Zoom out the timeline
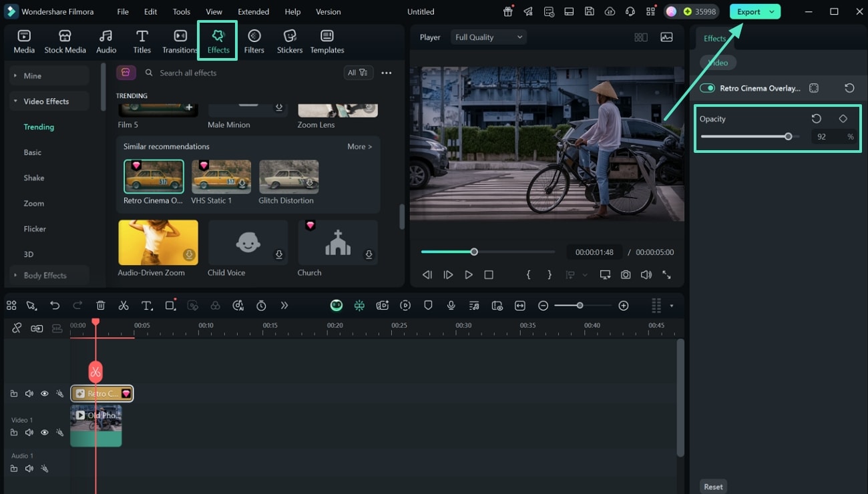Screen dimensions: 868x494 543,305
